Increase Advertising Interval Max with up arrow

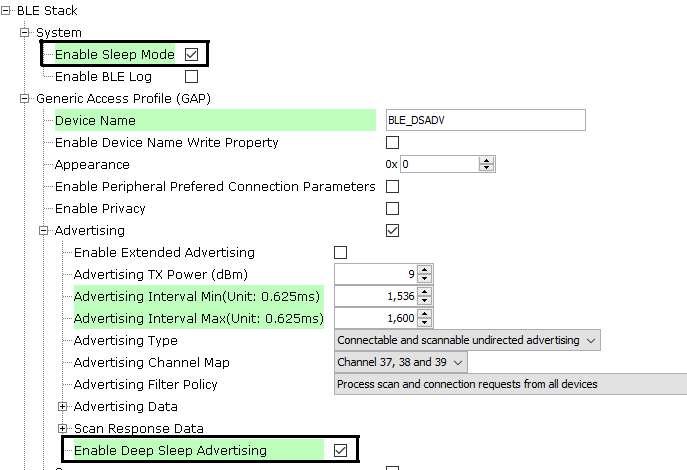425,314
